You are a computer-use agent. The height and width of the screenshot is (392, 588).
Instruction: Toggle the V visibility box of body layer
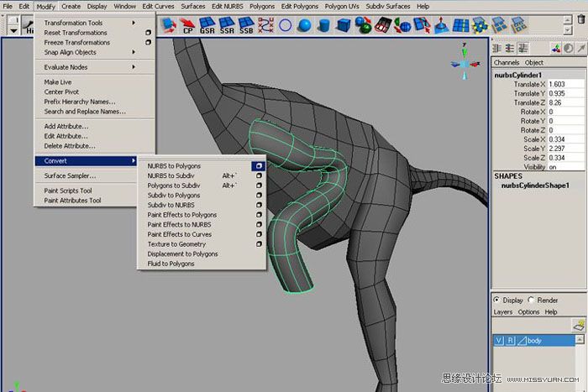[x=499, y=342]
